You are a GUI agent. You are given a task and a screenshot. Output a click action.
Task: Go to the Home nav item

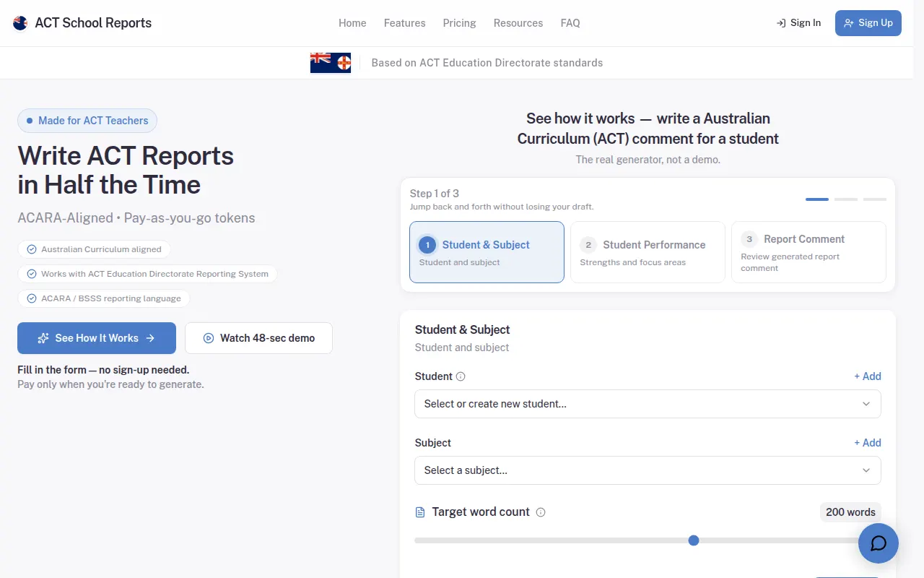(x=352, y=23)
